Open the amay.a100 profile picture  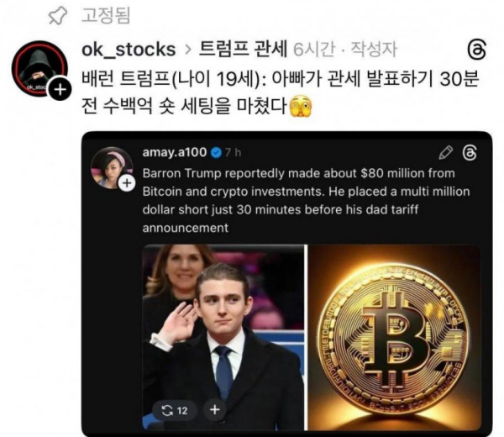tap(112, 167)
